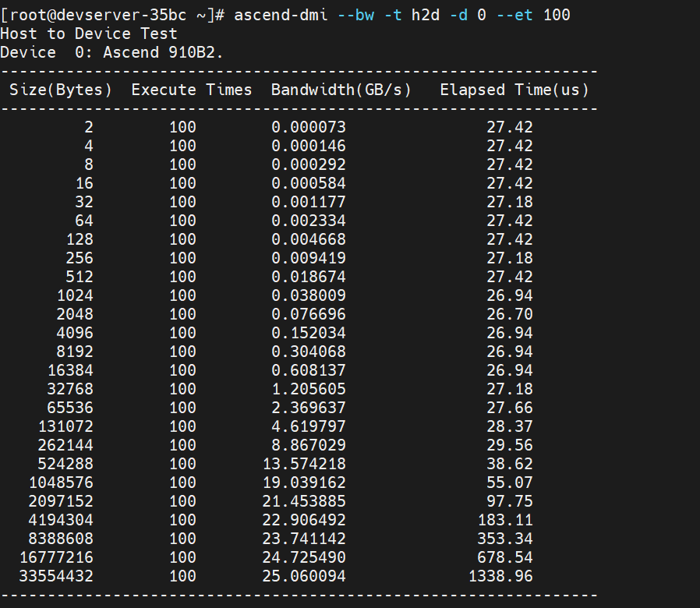Click bandwidth value 0.076696
700x608 pixels.
309,315
